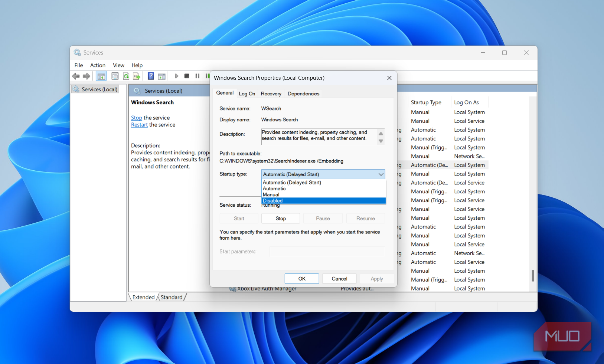
Task: Open the View menu
Action: coord(118,65)
